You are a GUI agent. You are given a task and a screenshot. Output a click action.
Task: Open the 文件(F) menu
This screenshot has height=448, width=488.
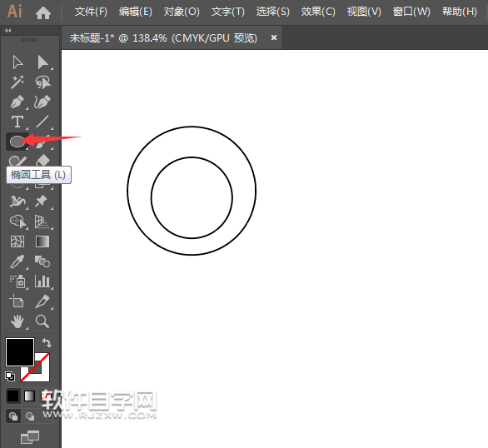click(x=91, y=12)
